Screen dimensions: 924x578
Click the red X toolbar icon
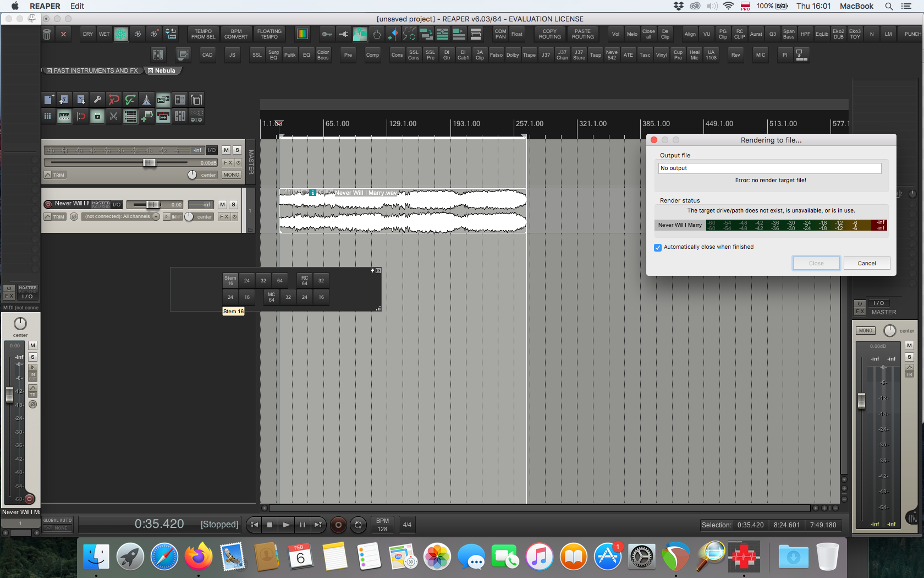pyautogui.click(x=64, y=34)
